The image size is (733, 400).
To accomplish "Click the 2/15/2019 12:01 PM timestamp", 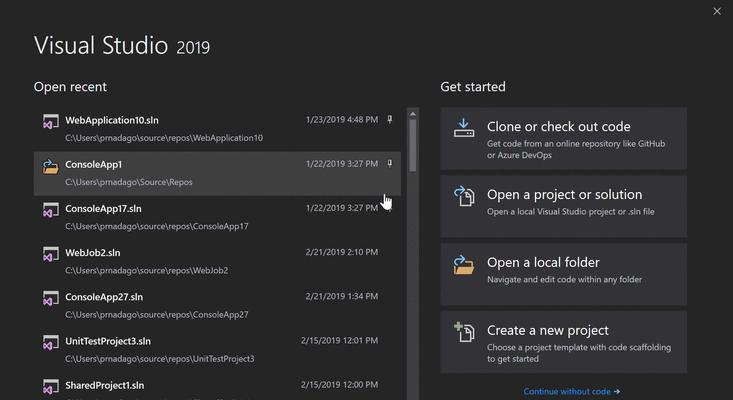I will [x=339, y=341].
